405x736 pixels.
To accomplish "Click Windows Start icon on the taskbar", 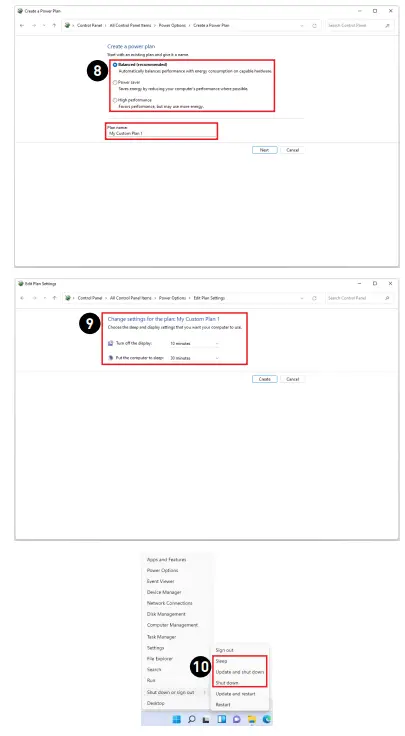I will [177, 719].
